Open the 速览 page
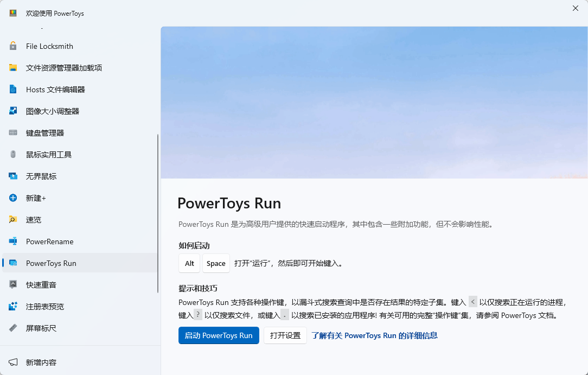 click(x=80, y=220)
